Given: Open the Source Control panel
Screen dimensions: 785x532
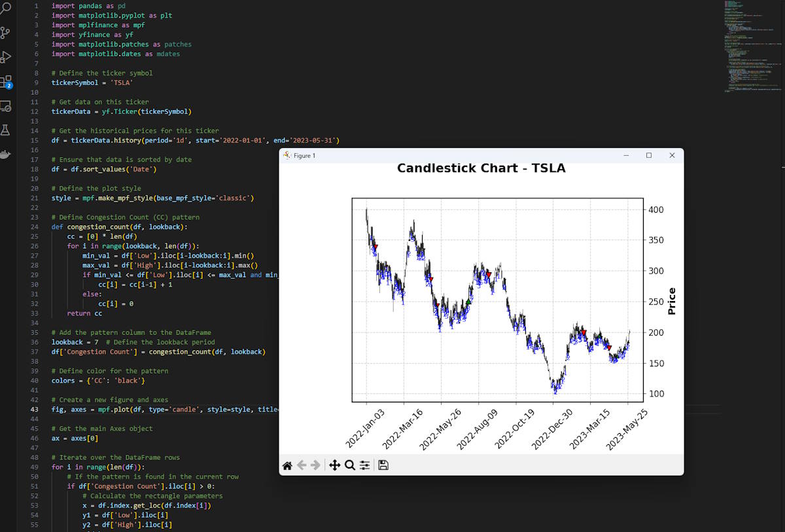Looking at the screenshot, I should point(9,32).
